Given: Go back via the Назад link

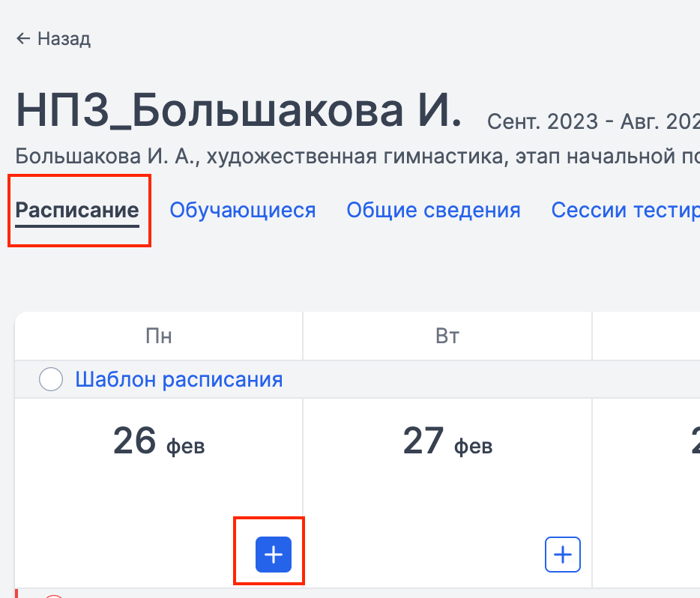Looking at the screenshot, I should click(x=64, y=39).
